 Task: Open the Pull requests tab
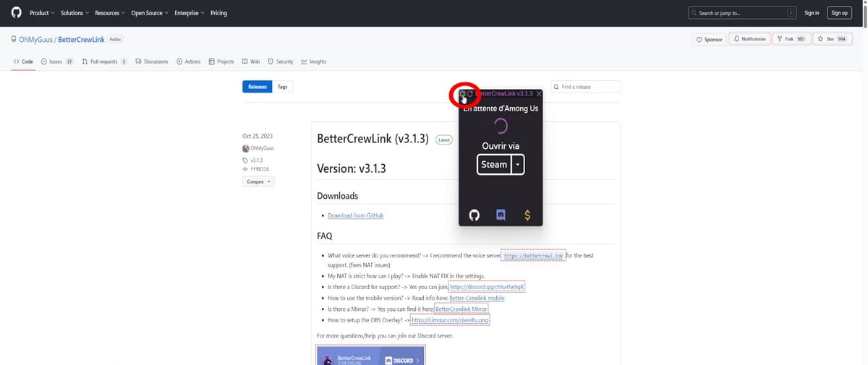coord(104,61)
